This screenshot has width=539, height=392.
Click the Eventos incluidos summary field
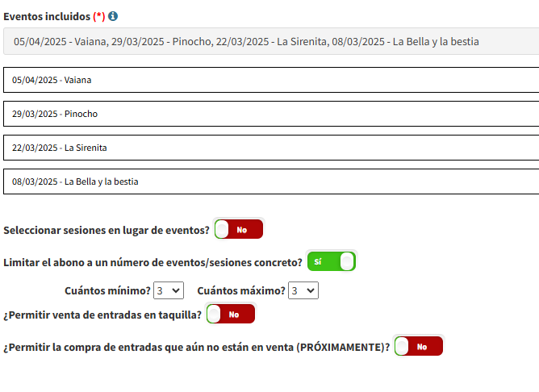269,41
